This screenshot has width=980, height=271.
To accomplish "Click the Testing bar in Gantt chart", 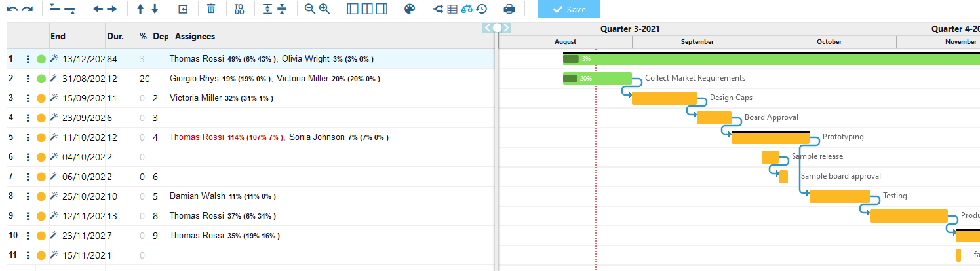I will [839, 196].
